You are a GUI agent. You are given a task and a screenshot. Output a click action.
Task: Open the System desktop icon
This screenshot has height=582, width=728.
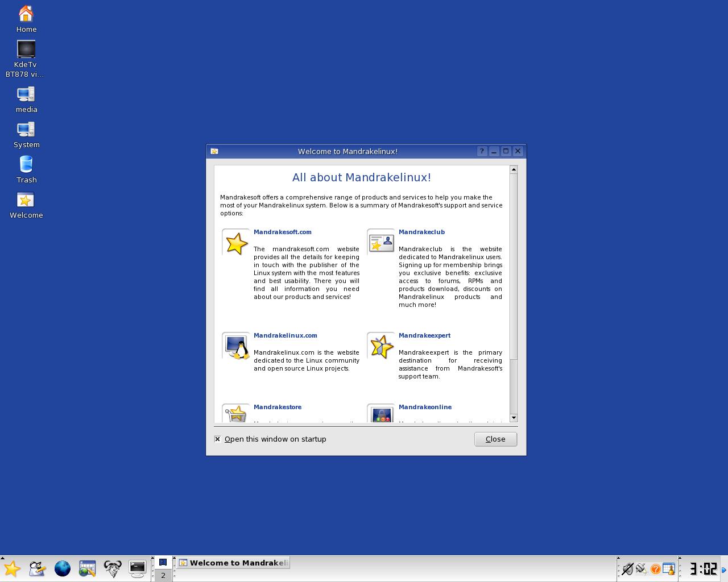point(26,135)
